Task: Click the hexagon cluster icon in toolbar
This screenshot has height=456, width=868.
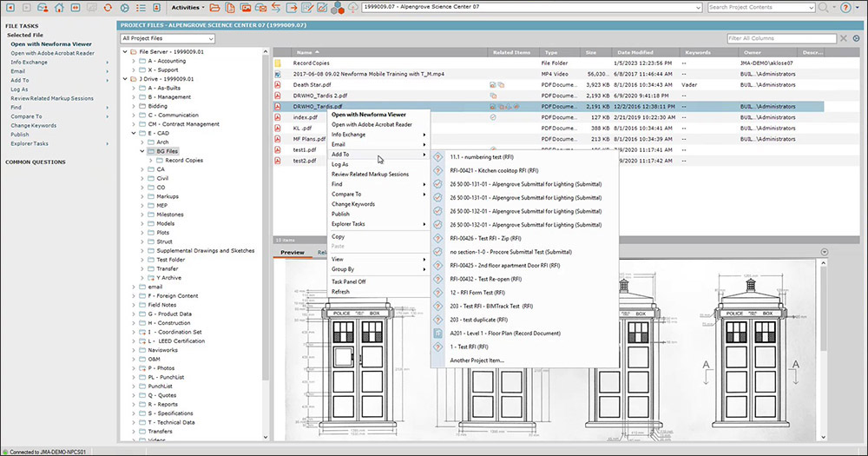Action: point(337,7)
